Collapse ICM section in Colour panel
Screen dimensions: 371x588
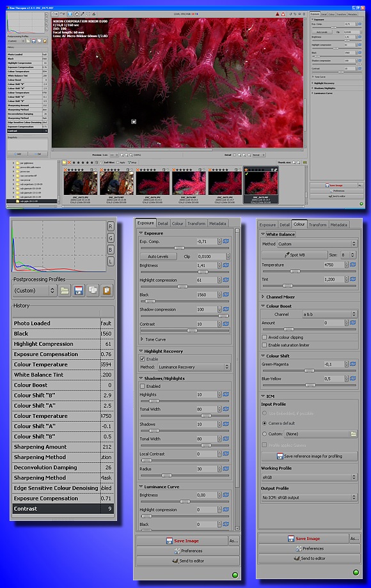pyautogui.click(x=263, y=396)
